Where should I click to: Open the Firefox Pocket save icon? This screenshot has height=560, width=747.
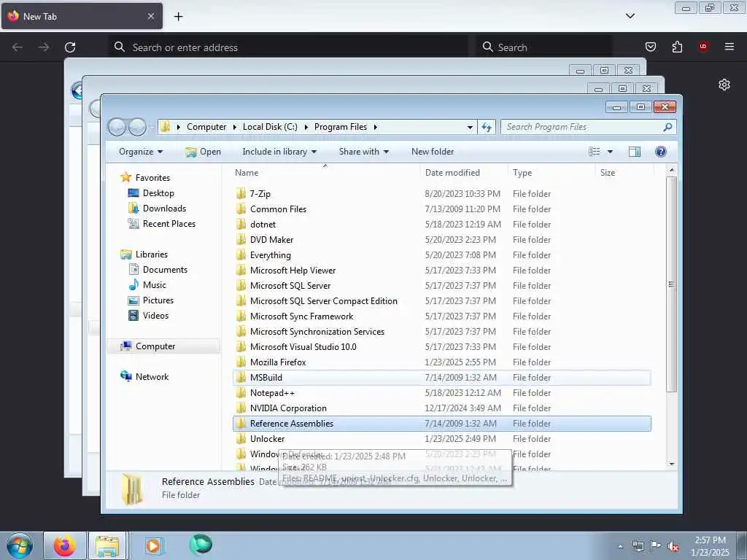coord(651,47)
